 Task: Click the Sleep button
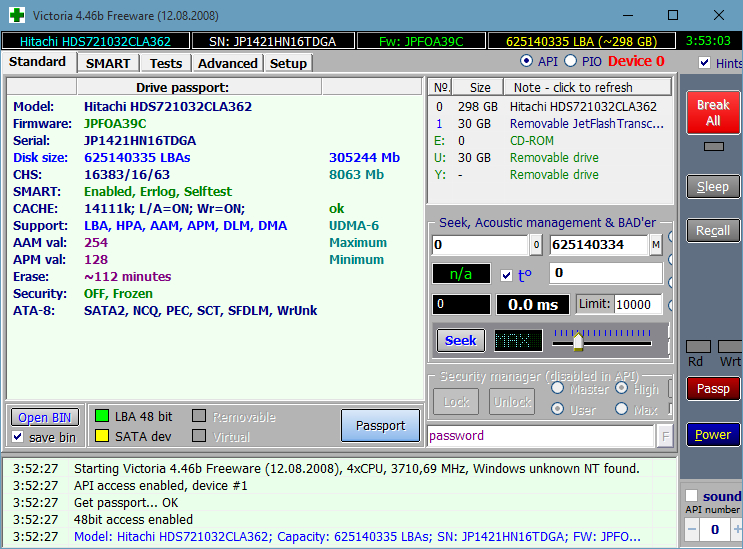point(713,187)
